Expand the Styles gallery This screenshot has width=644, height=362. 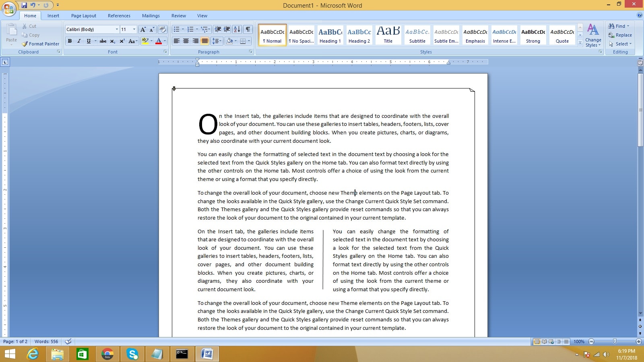(580, 43)
